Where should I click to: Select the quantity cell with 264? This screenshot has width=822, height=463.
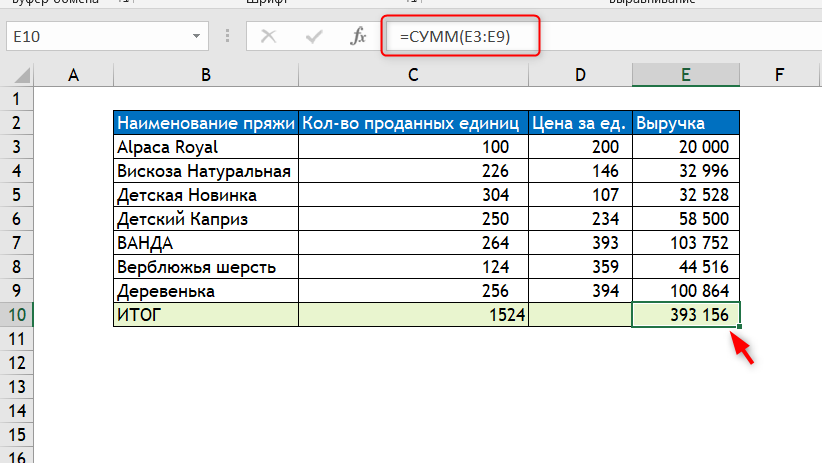[413, 243]
